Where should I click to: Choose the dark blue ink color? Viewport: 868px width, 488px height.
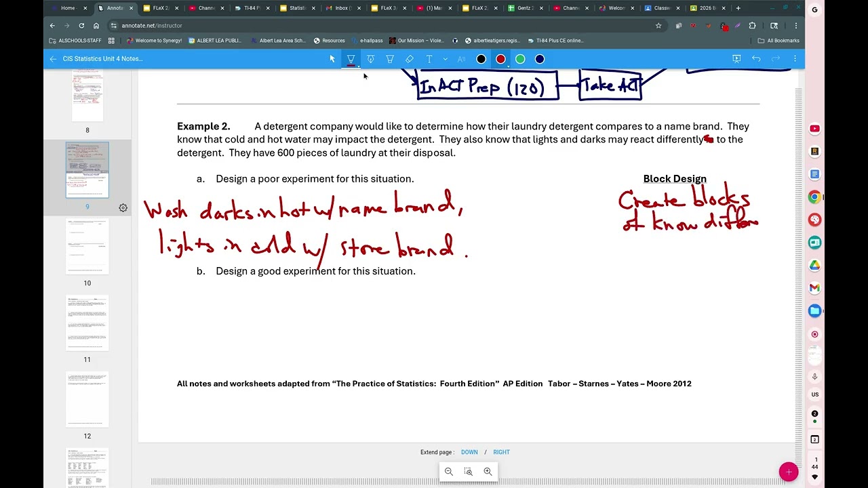click(540, 59)
